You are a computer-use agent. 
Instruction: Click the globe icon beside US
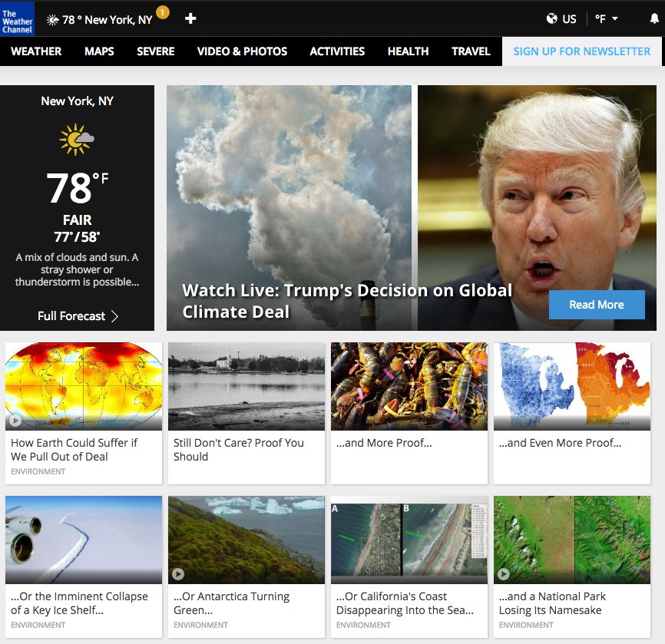tap(552, 18)
